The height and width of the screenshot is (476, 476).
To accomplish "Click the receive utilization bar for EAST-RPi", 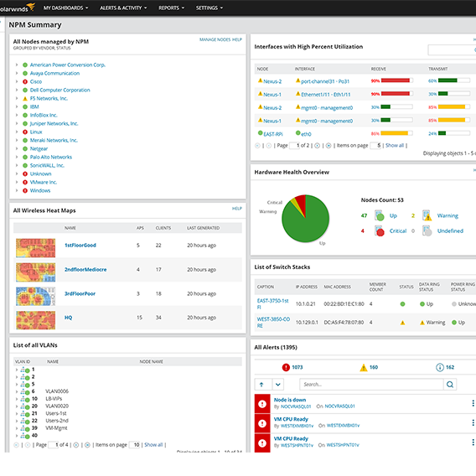I will 397,133.
